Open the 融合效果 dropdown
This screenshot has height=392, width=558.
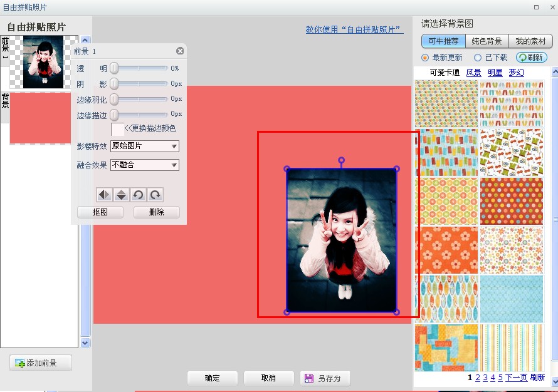(144, 165)
